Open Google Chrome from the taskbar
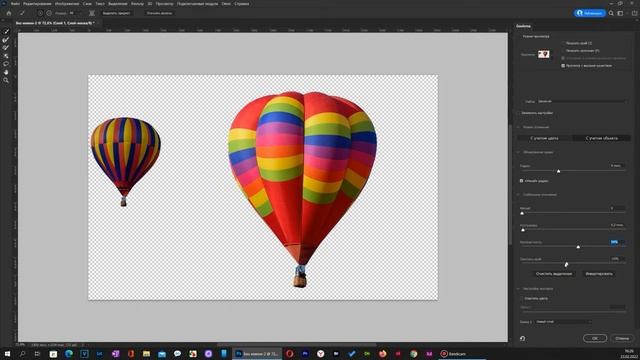This screenshot has height=360, width=640. [413, 353]
